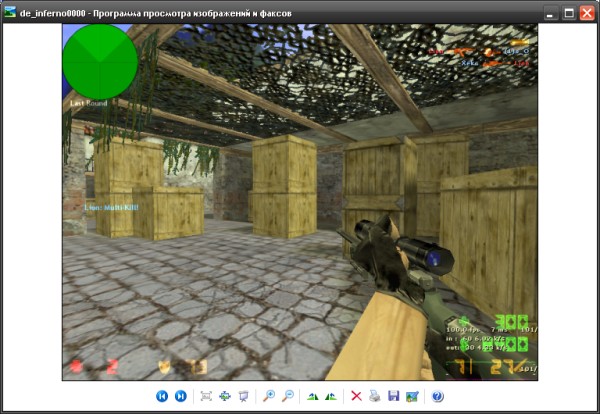Start the slide show

[243, 396]
